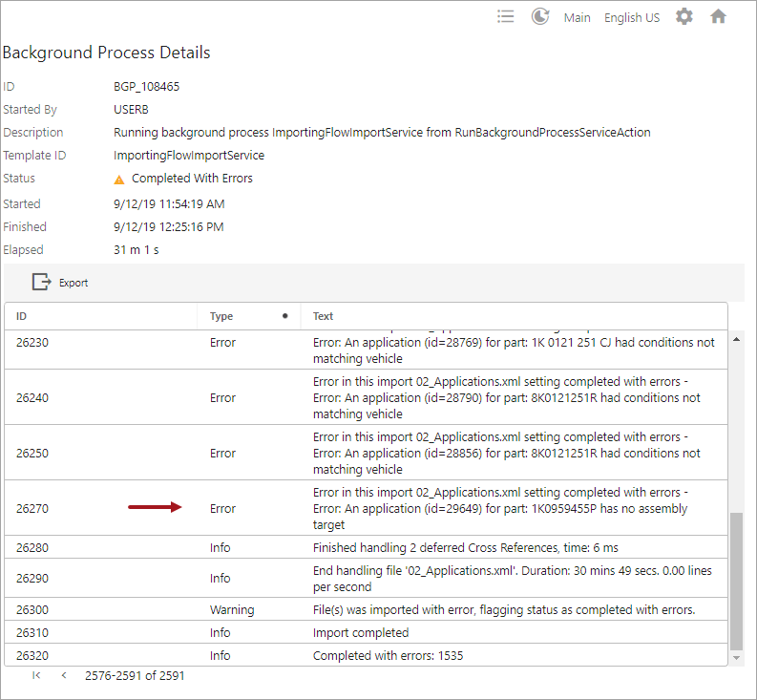The width and height of the screenshot is (757, 700).
Task: Sort by the Text column header
Action: pyautogui.click(x=323, y=316)
